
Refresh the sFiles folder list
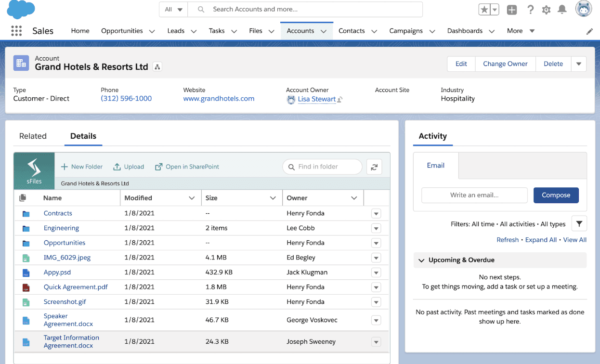(x=374, y=167)
